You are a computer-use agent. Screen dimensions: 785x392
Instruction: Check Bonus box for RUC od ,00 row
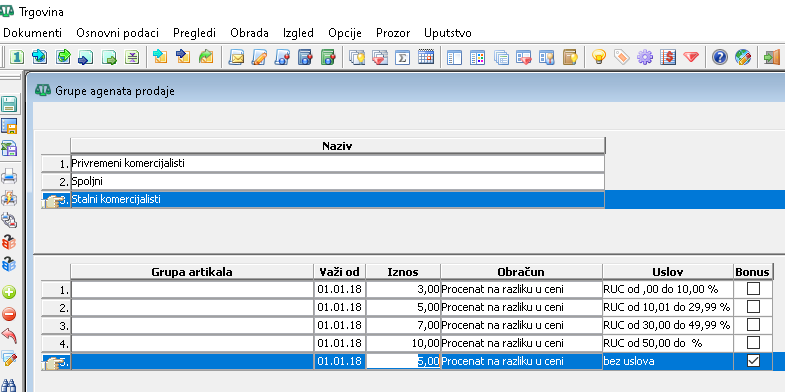753,288
